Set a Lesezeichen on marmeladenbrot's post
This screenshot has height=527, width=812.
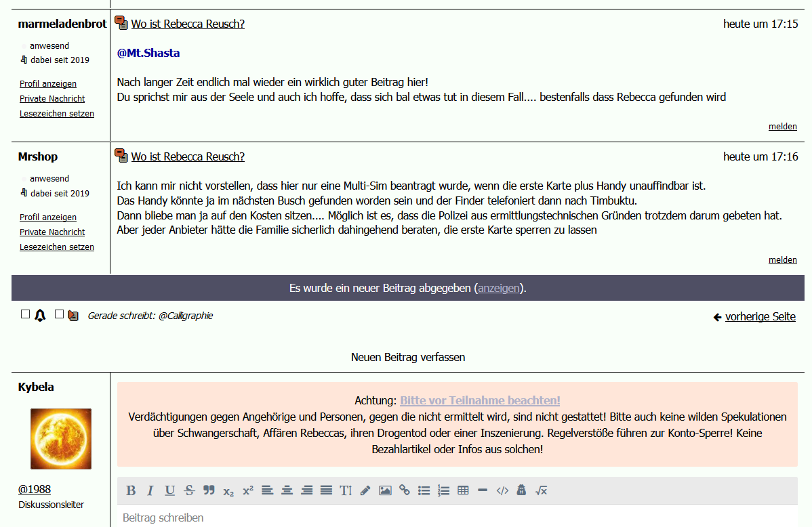[57, 114]
